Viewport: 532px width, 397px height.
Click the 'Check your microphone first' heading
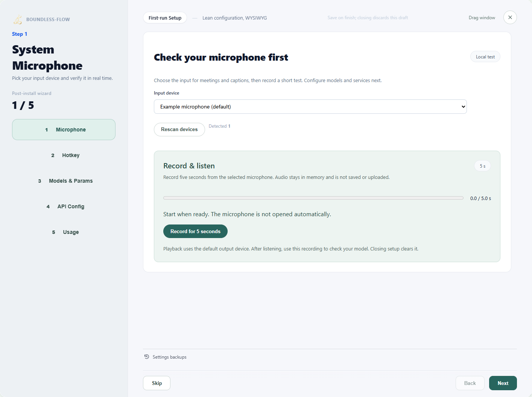tap(221, 57)
